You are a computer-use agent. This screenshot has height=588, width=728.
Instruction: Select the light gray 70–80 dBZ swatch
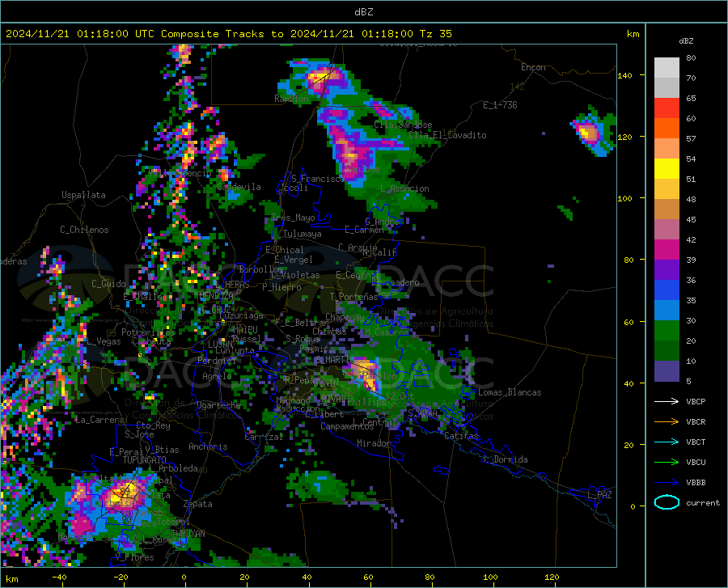click(667, 68)
